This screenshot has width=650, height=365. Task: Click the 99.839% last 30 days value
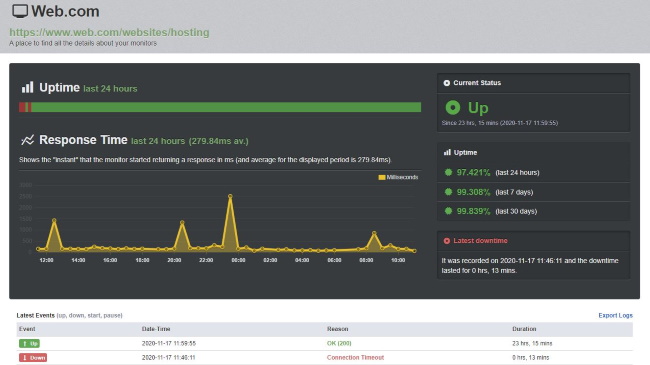point(473,211)
